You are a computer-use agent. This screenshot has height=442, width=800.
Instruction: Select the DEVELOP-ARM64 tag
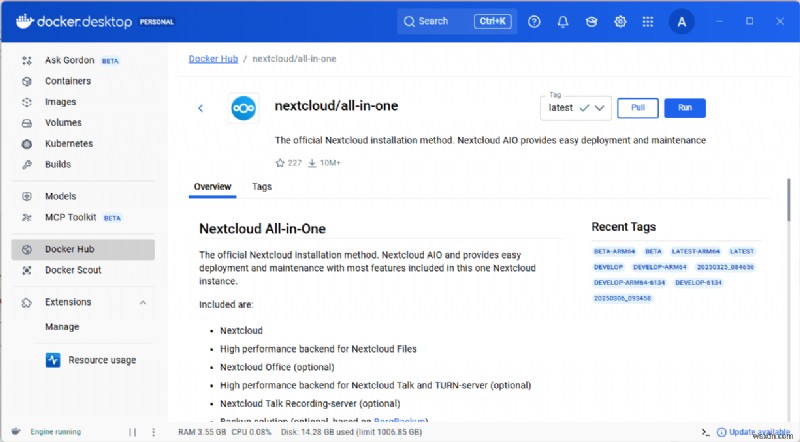click(x=660, y=267)
